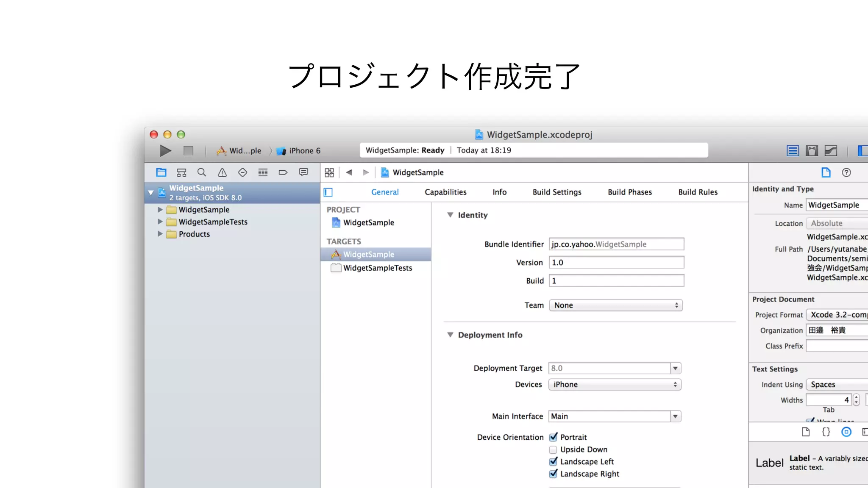Switch to Build Settings tab
The height and width of the screenshot is (488, 868).
tap(557, 192)
